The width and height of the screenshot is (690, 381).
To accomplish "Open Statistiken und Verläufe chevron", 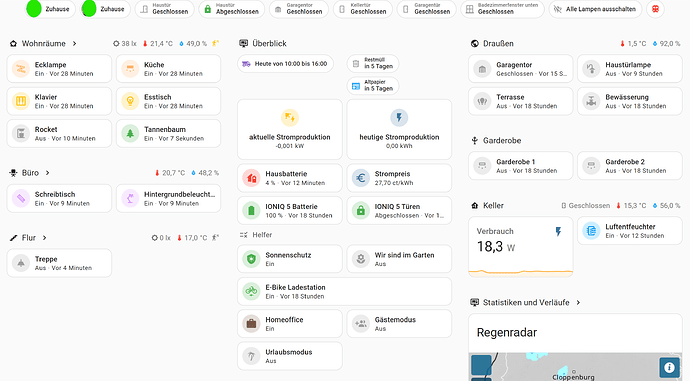I will [x=578, y=302].
